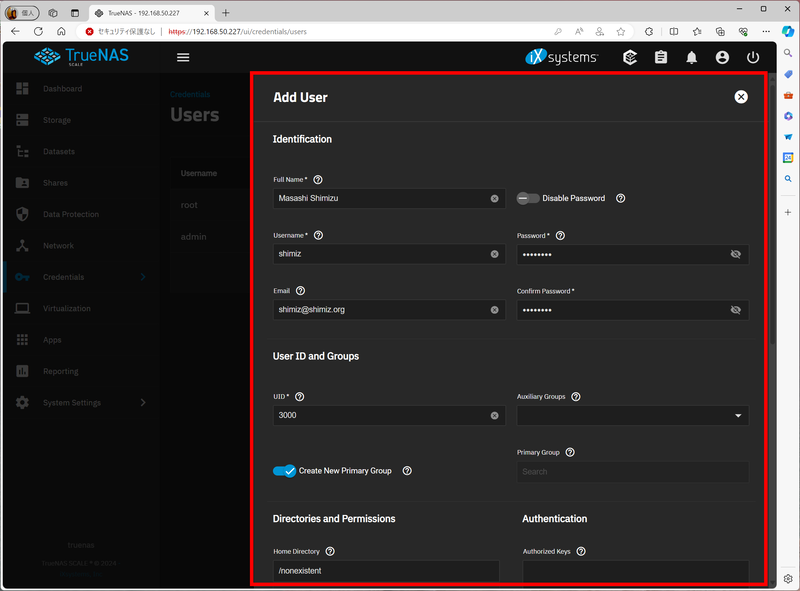Show help for Password field
This screenshot has height=591, width=800.
tap(560, 235)
